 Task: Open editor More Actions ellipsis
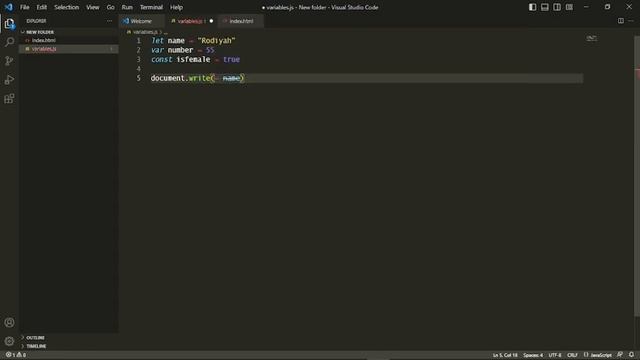[631, 21]
